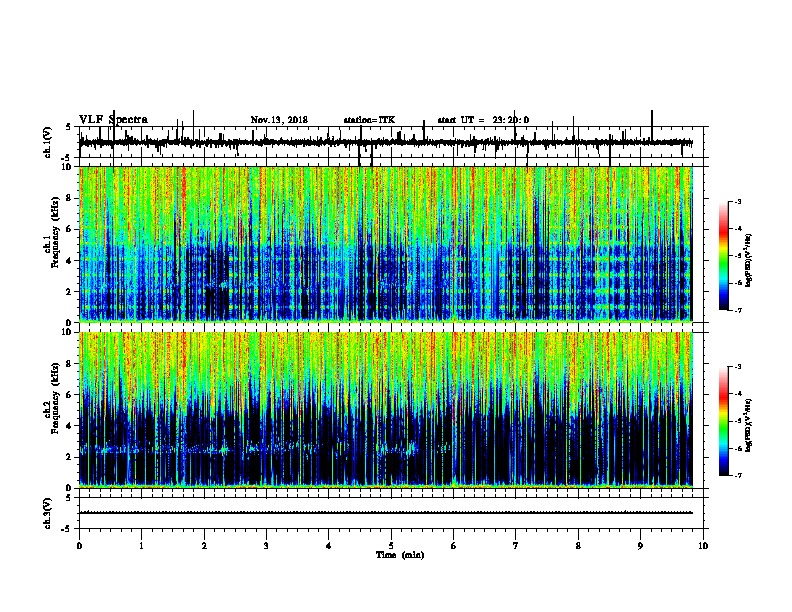Viewport: 792px width, 612px height.
Task: Click the 'ch.1(V)' waveform axis label
Action: [x=47, y=142]
